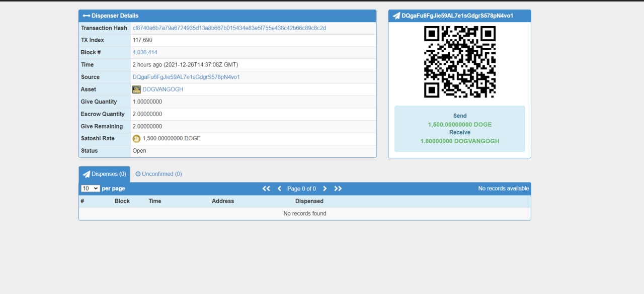Click the Transaction Hash label
Viewport: 644px width, 294px height.
pyautogui.click(x=104, y=28)
